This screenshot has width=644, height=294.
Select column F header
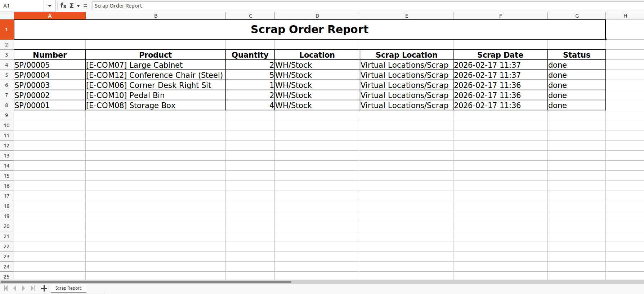pyautogui.click(x=500, y=16)
